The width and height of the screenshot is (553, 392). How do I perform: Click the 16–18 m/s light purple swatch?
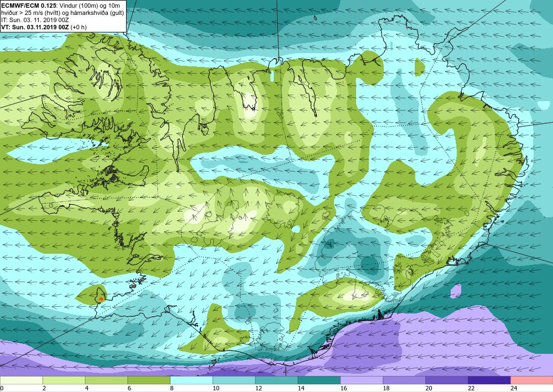point(362,380)
